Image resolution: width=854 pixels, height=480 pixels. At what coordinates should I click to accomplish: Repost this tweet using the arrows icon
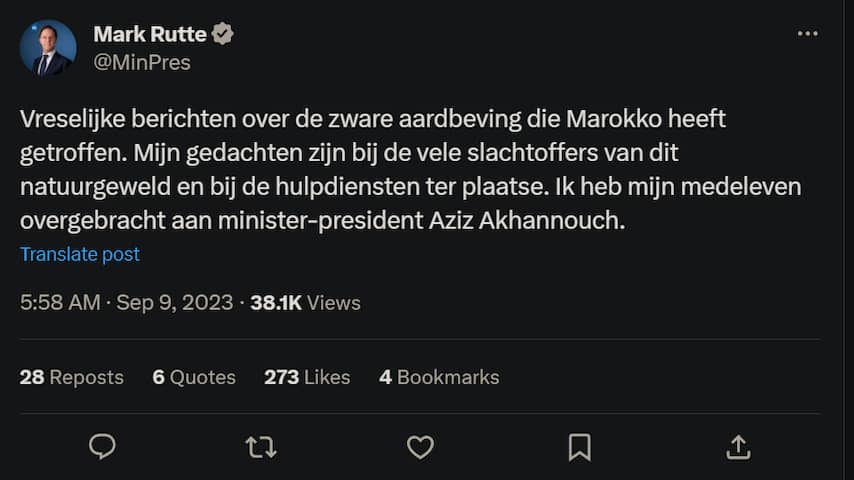(x=261, y=446)
